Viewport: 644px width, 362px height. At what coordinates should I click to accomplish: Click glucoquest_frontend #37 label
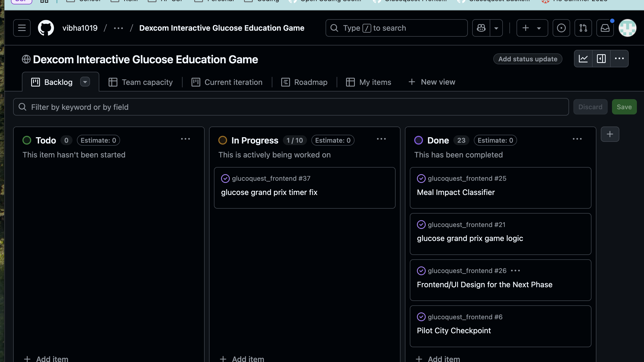pyautogui.click(x=271, y=179)
